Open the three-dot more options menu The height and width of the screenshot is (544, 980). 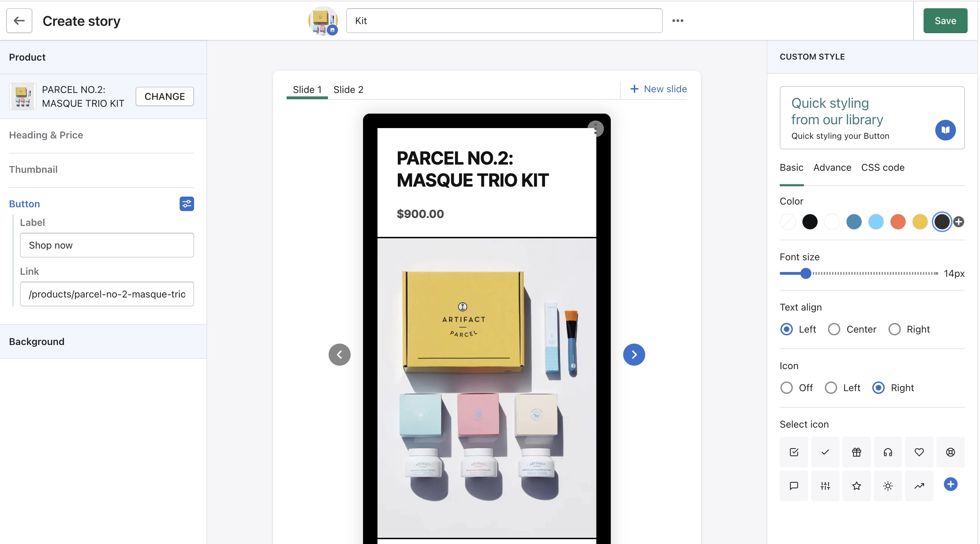click(x=678, y=21)
